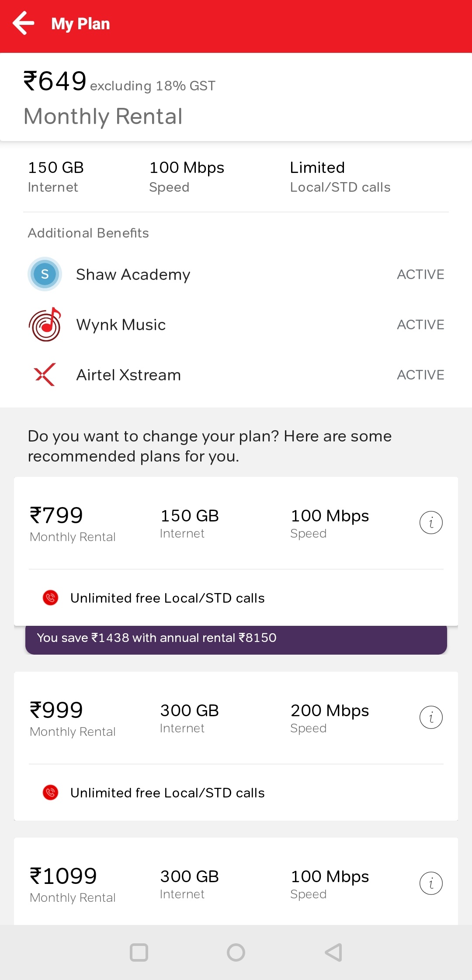Screen dimensions: 472x980
Task: Tap the annual rental savings banner
Action: 236,638
